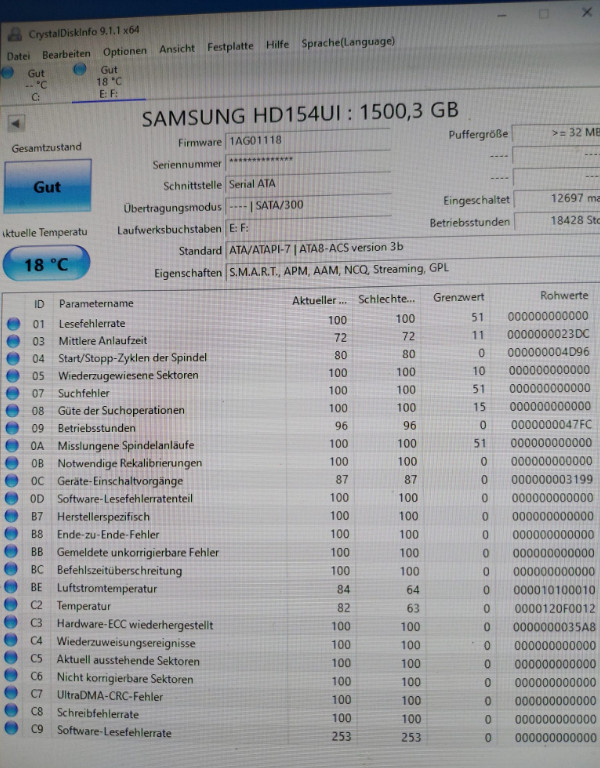Click the ID column header
Viewport: 600px width, 768px height.
pos(39,304)
